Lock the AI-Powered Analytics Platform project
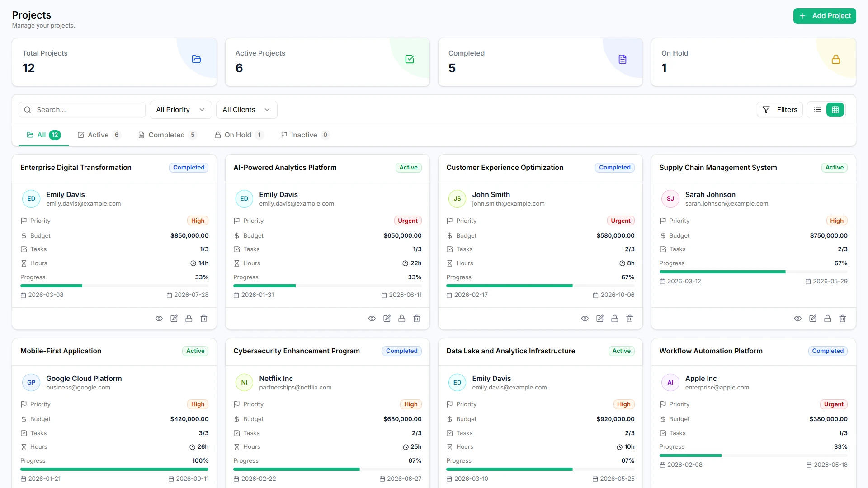The width and height of the screenshot is (868, 488). click(x=402, y=319)
